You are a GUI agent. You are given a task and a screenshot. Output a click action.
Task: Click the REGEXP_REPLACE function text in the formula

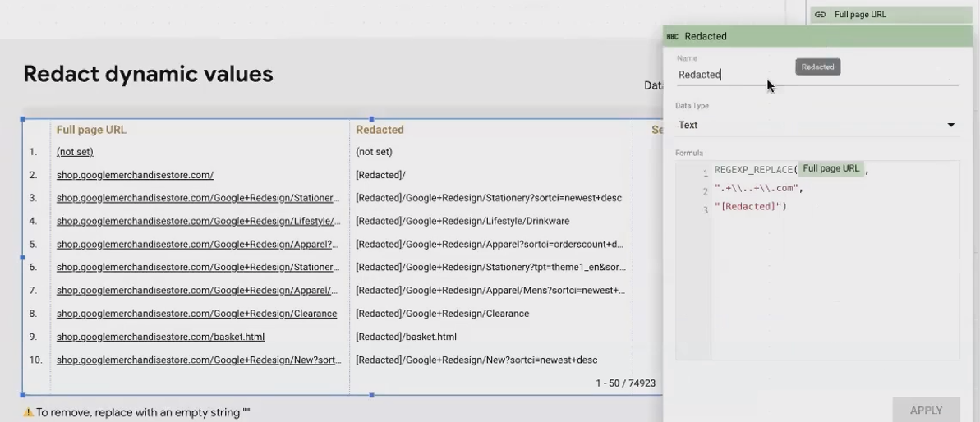coord(753,169)
